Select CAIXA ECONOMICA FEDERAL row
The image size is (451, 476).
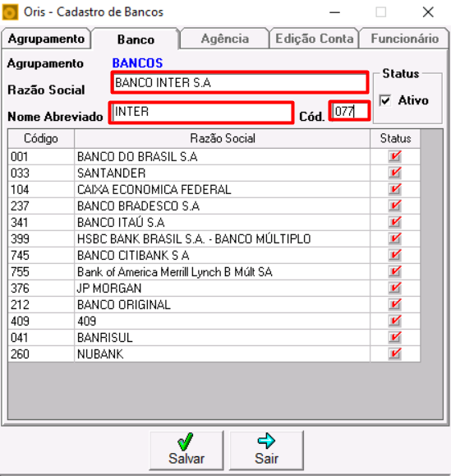pyautogui.click(x=214, y=189)
